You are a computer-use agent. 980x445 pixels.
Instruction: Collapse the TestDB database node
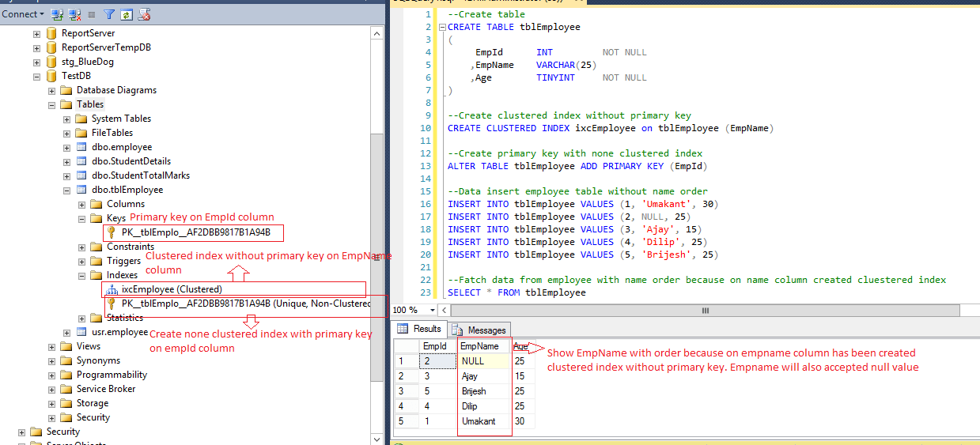pos(36,76)
